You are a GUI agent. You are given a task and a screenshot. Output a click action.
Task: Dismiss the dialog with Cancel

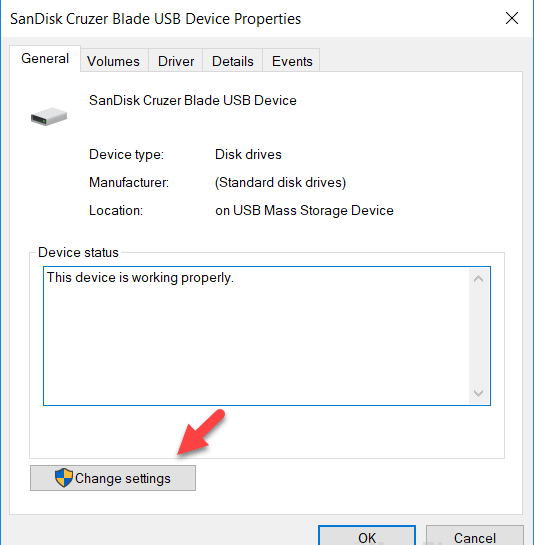coord(475,536)
